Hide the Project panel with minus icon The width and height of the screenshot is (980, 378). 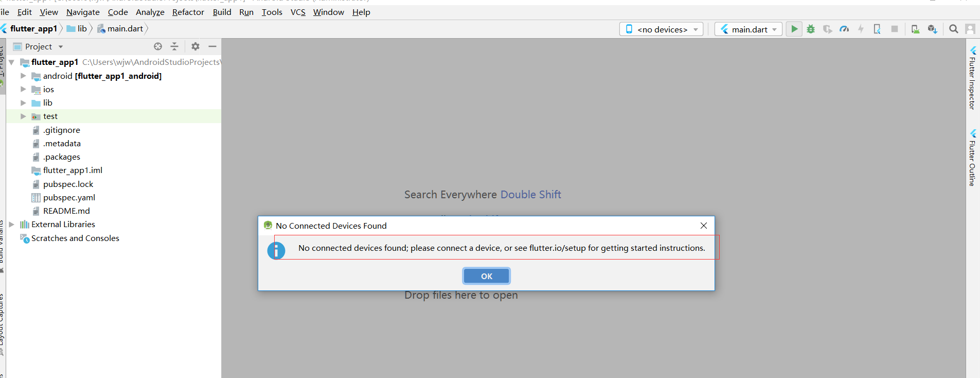coord(212,46)
